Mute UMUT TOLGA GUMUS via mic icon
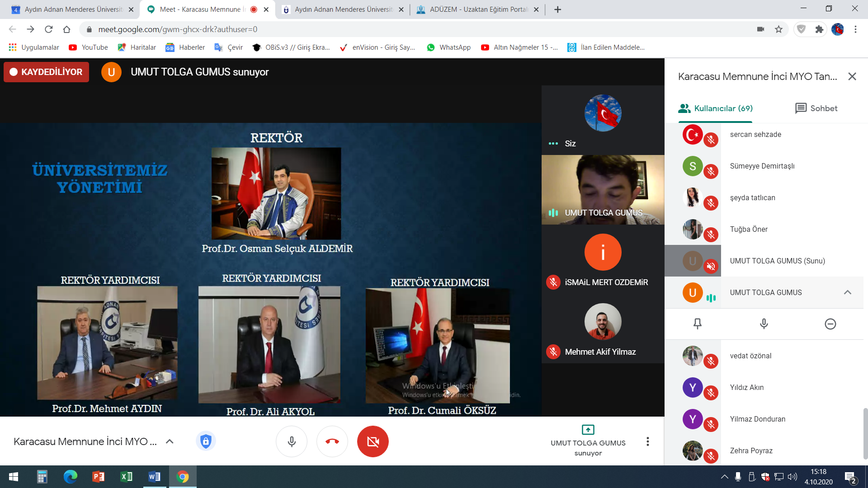 pyautogui.click(x=764, y=324)
